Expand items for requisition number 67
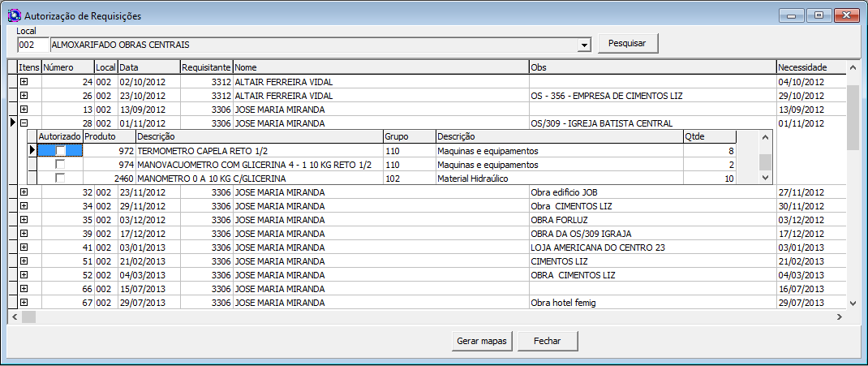Screen dimensions: 868x366 click(24, 303)
